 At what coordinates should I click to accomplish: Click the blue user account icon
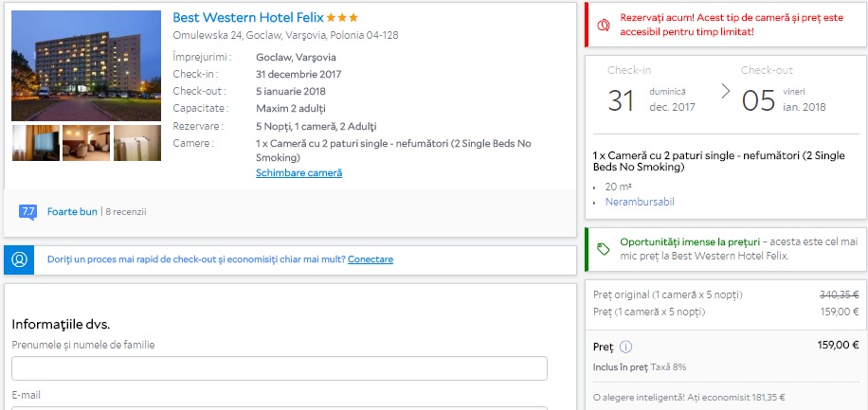click(19, 259)
